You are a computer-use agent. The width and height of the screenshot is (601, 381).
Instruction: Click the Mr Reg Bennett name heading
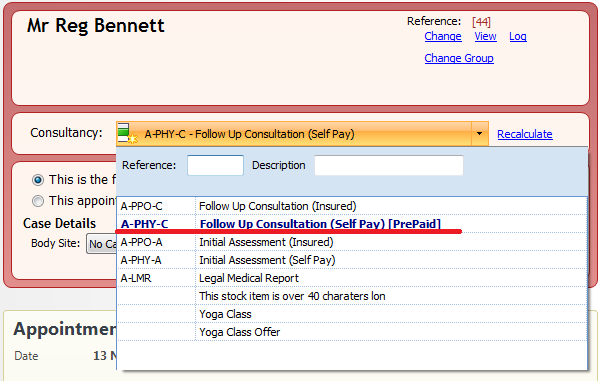(95, 26)
